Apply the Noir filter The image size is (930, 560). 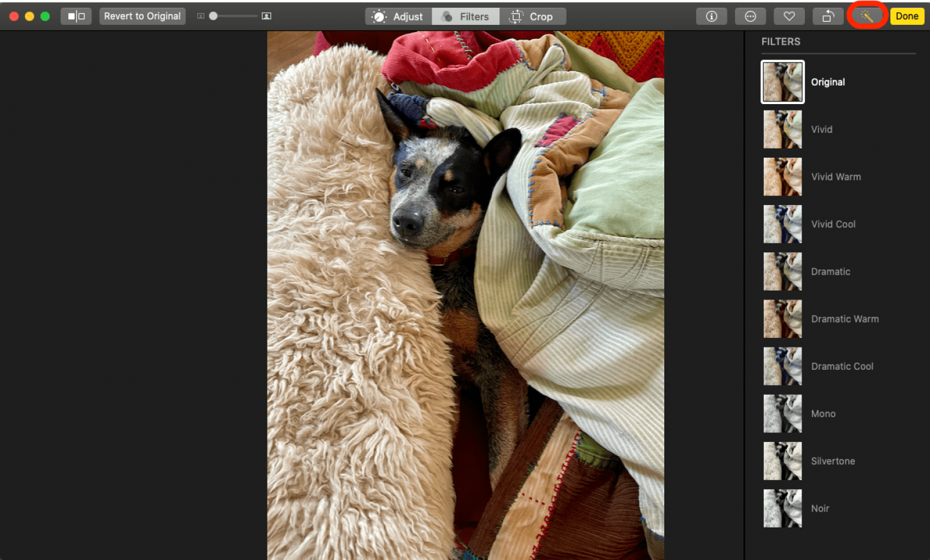782,508
